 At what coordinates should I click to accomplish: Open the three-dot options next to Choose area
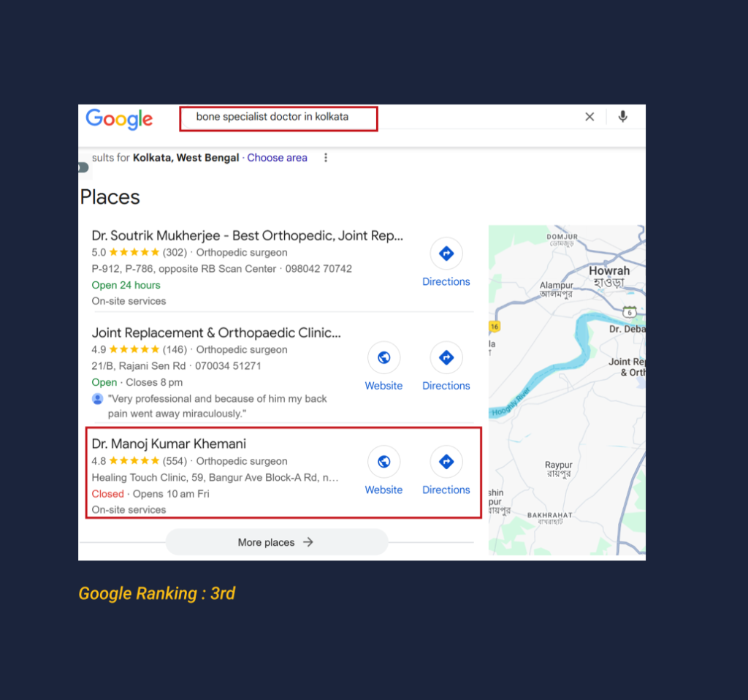326,158
